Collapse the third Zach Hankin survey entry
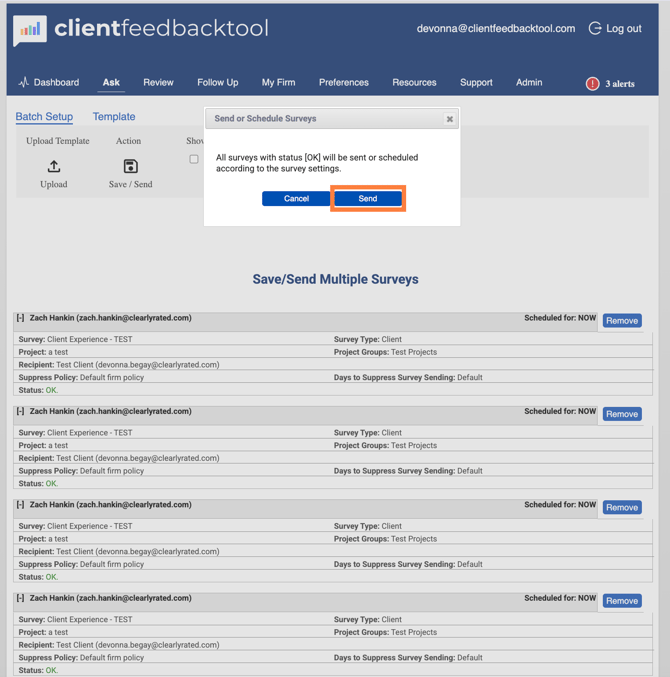This screenshot has height=677, width=670. pos(20,505)
